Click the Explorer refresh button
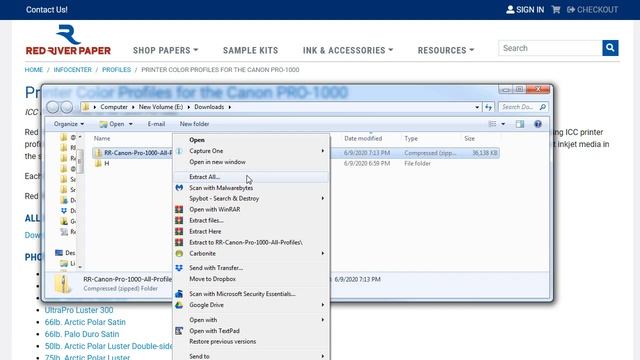This screenshot has width=640, height=360. click(489, 107)
